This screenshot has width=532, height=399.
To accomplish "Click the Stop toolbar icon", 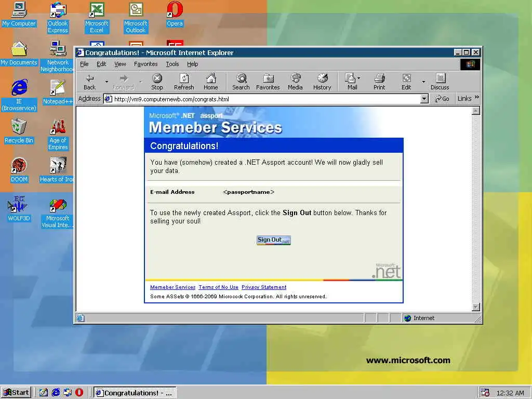I will (157, 82).
